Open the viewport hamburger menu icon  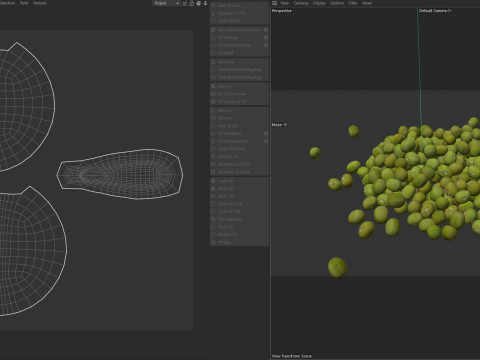pos(274,3)
